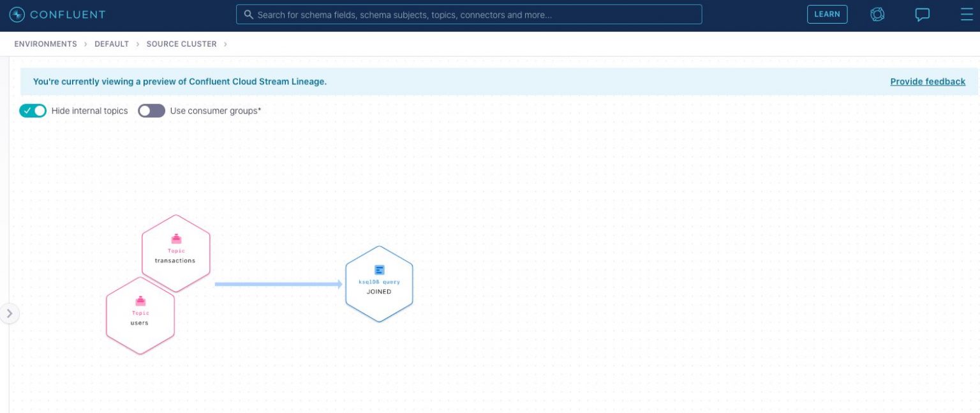Click the LEARN button
The width and height of the screenshot is (980, 413).
point(827,14)
